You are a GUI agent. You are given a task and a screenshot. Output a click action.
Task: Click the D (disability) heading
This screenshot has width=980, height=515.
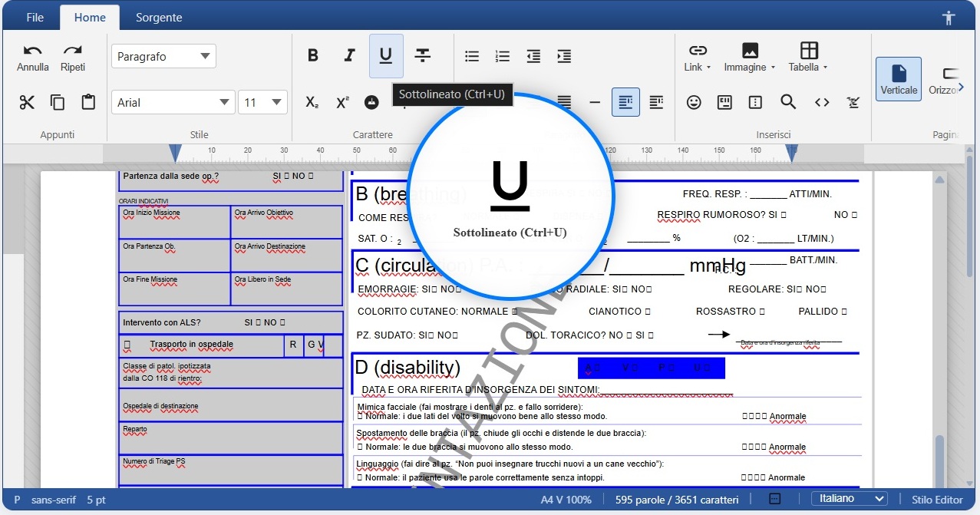tap(408, 368)
